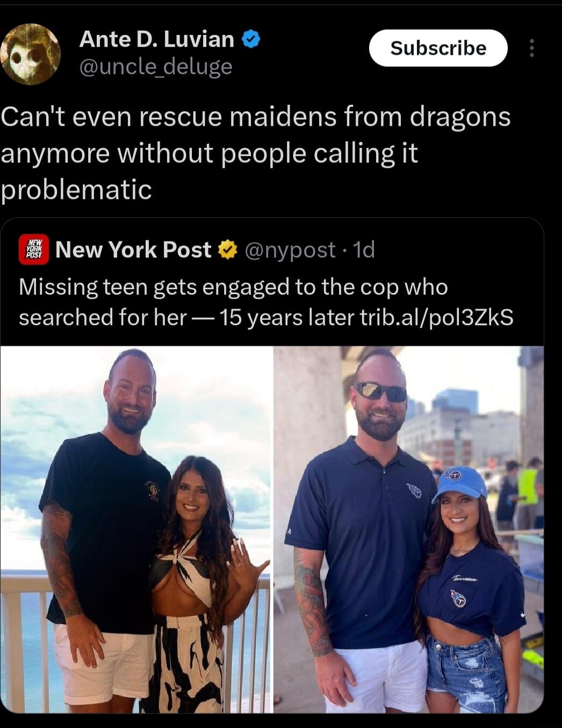Open the trib.al/pol3ZkS article link

click(436, 317)
